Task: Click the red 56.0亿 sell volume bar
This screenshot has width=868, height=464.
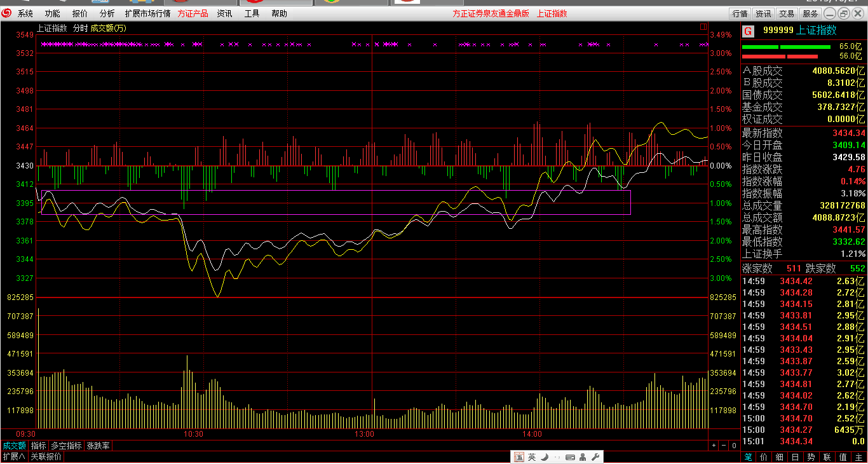Action: point(780,57)
